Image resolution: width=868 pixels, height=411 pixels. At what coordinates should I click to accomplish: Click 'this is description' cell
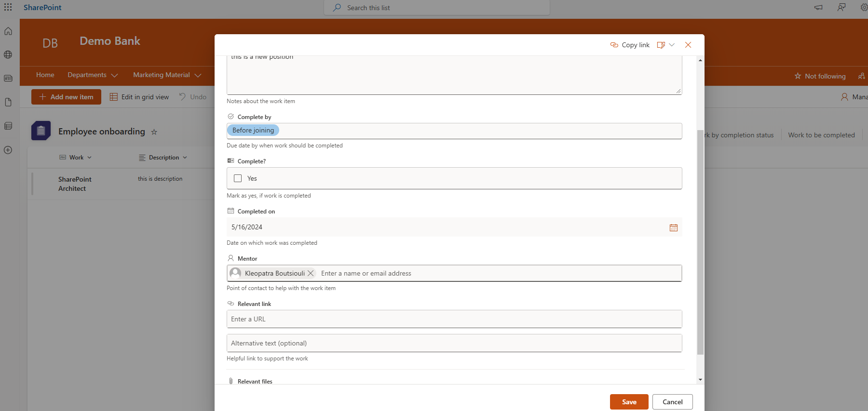[160, 179]
